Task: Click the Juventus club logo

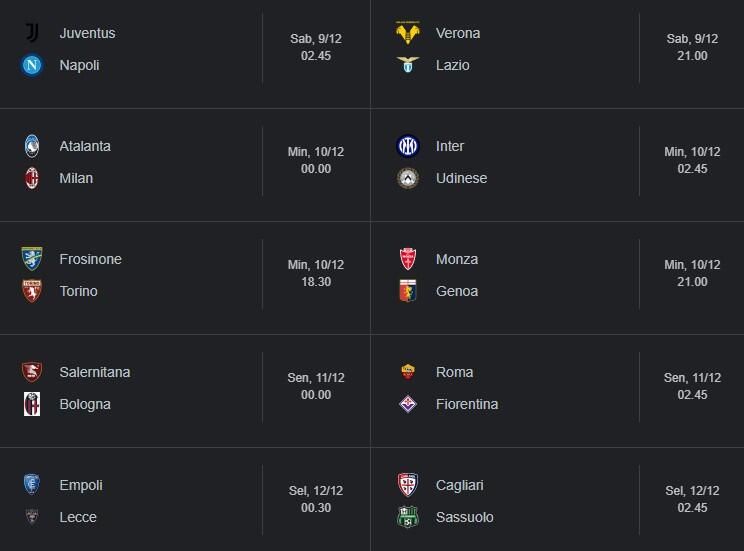Action: tap(32, 33)
